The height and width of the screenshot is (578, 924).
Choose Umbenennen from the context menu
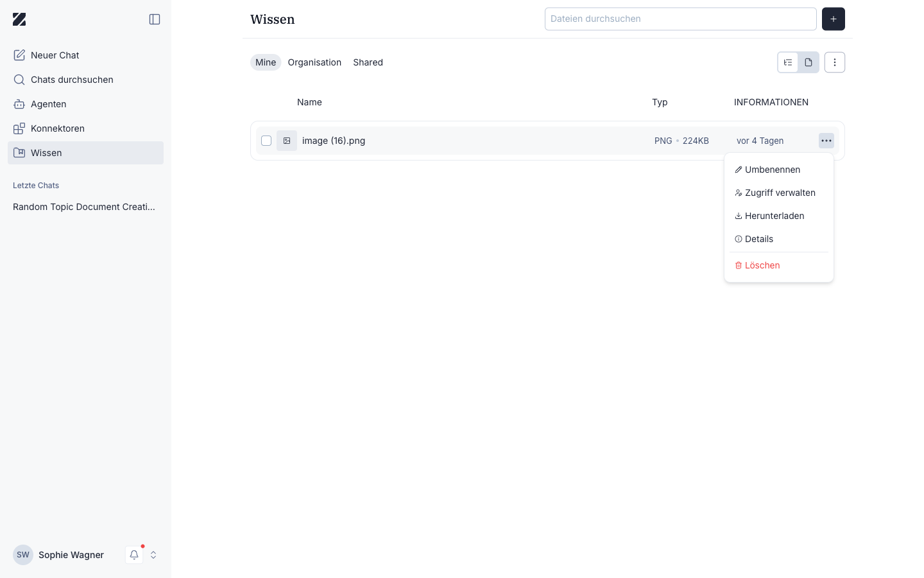click(x=779, y=170)
